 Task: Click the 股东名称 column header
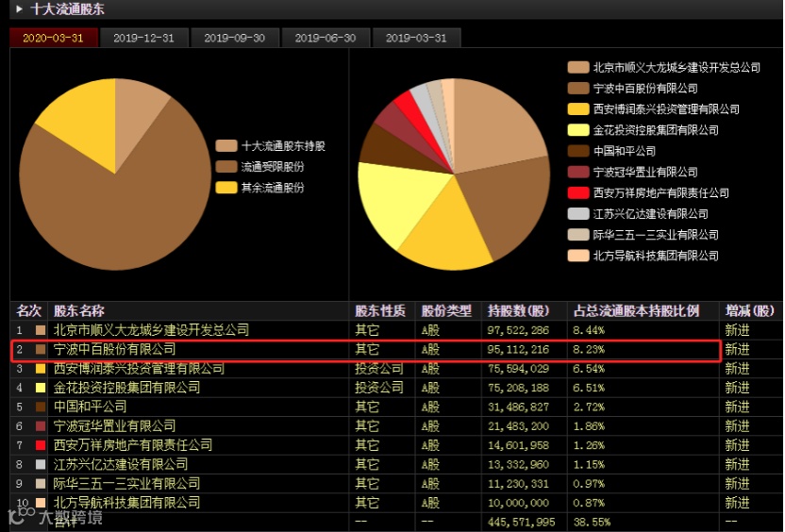click(x=78, y=310)
